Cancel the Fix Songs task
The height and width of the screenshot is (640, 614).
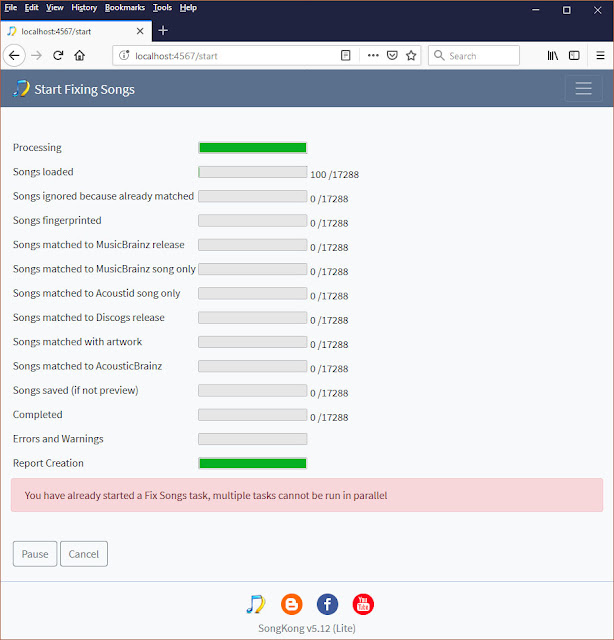coord(84,554)
